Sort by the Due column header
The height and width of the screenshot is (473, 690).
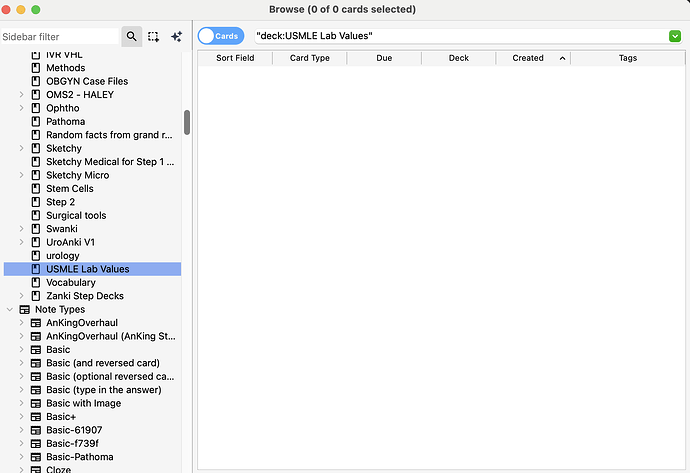coord(384,58)
